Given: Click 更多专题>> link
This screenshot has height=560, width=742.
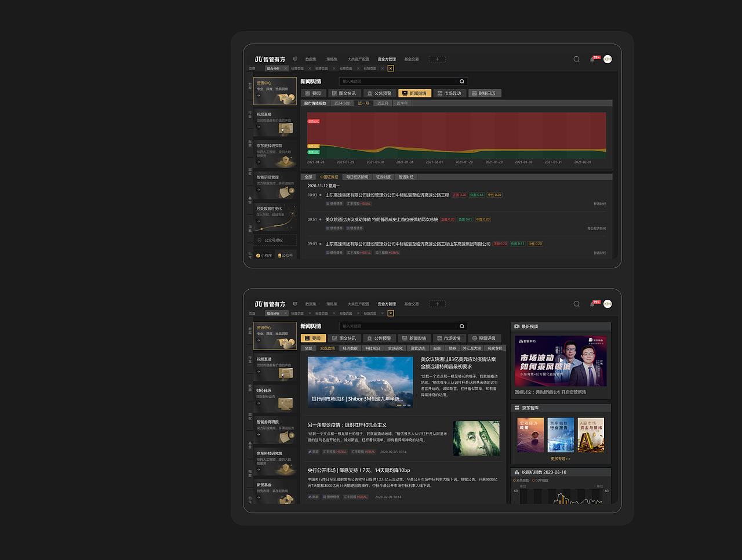Looking at the screenshot, I should [x=561, y=459].
